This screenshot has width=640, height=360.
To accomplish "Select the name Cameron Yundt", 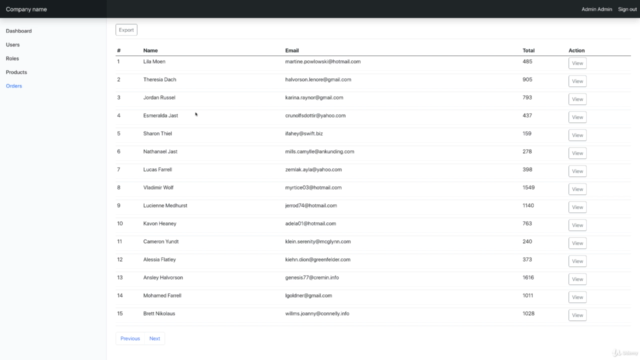I will [x=161, y=241].
